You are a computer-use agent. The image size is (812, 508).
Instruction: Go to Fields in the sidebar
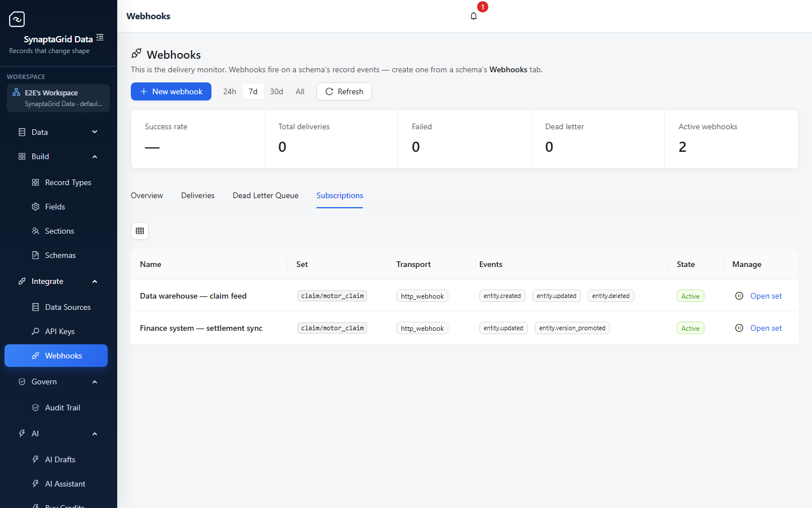pos(56,207)
